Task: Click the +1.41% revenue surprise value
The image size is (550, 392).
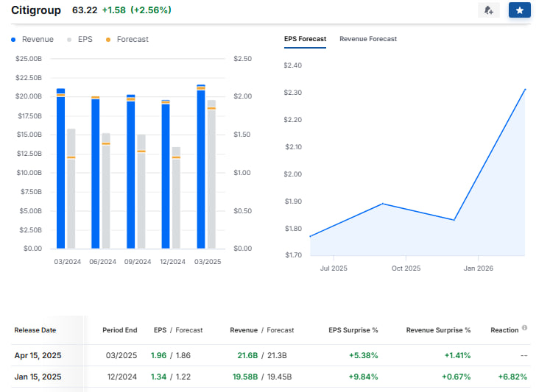Action: (457, 355)
